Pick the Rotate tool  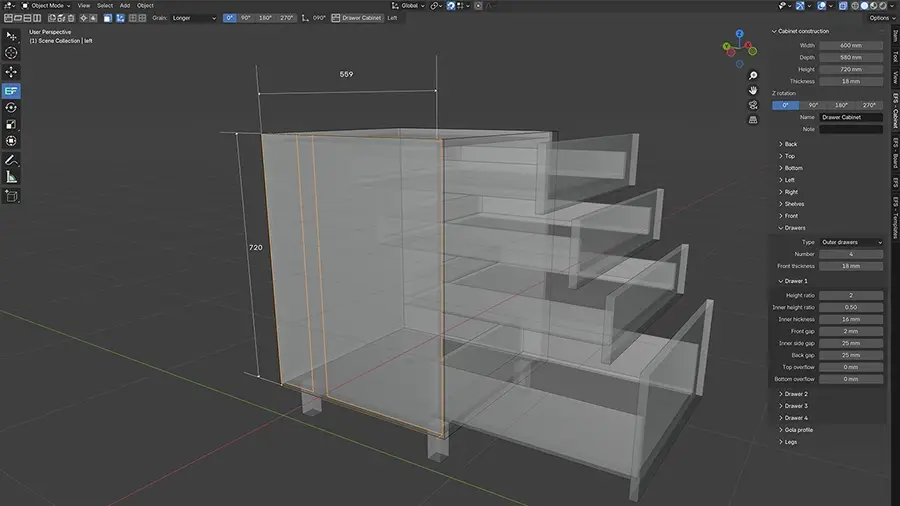point(11,107)
